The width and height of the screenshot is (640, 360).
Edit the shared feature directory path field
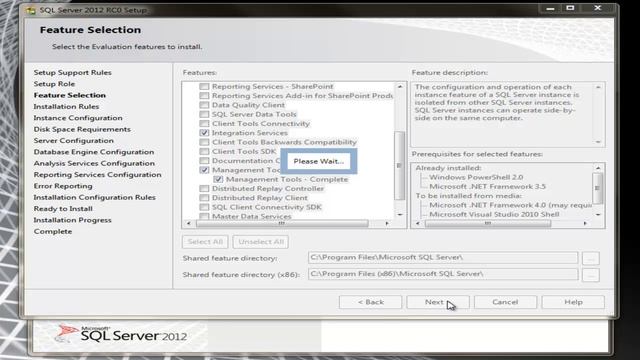click(x=443, y=258)
